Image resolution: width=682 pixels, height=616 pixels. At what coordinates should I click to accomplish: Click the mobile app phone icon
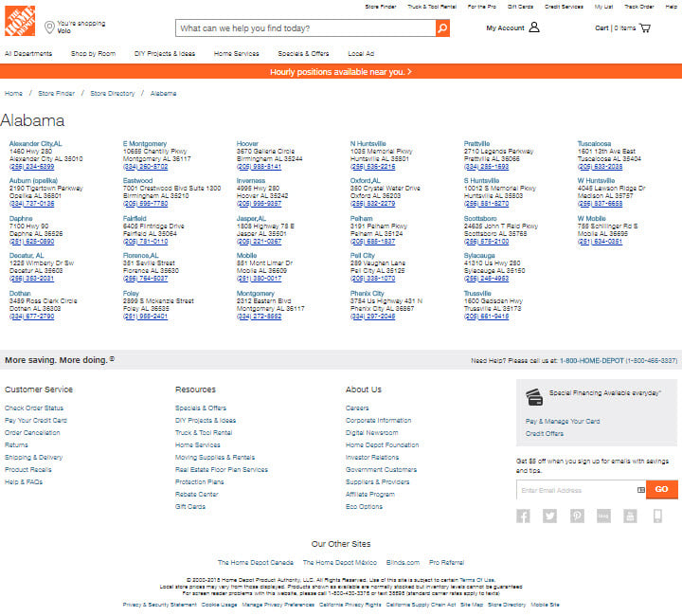[x=657, y=516]
